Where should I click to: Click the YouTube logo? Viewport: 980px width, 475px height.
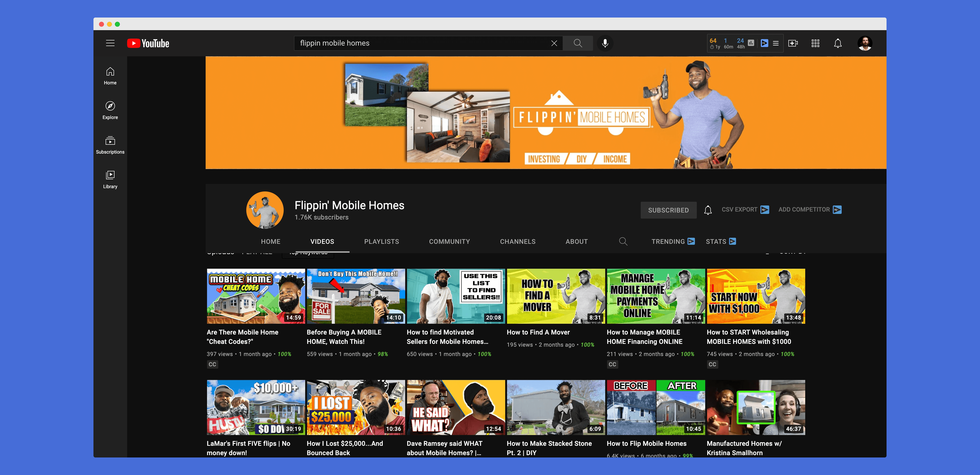[x=148, y=43]
